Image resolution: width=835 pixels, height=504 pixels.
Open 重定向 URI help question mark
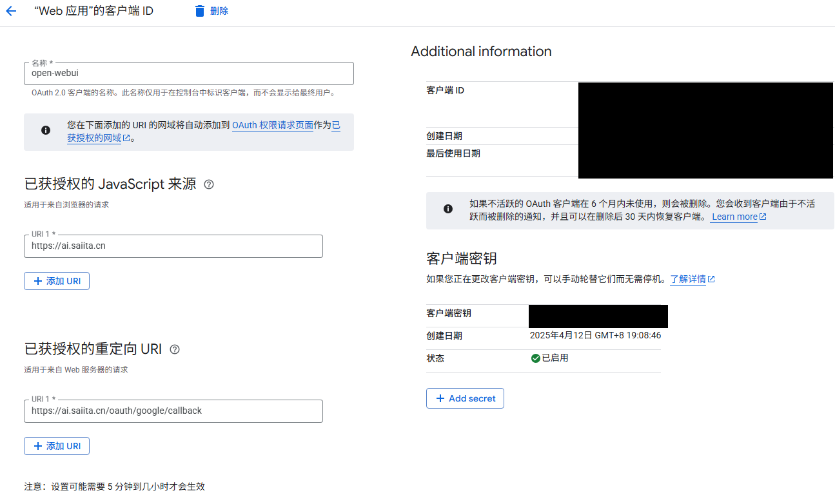click(174, 349)
